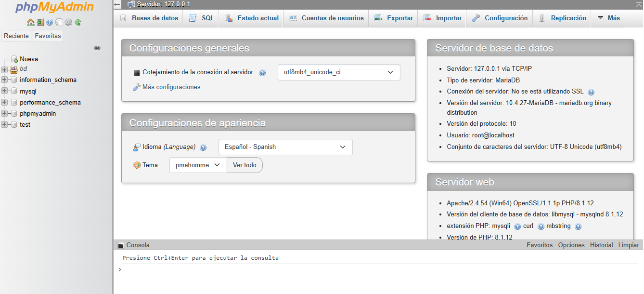Open navigation panel settings gear icon
Image resolution: width=644 pixels, height=294 pixels.
[x=68, y=22]
